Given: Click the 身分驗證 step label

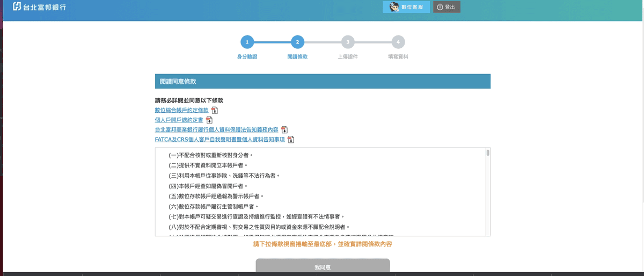Looking at the screenshot, I should 247,56.
